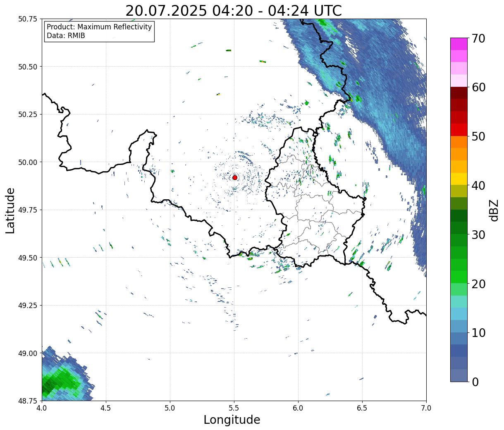Click the magenta swatch at top of colorbar

click(459, 44)
